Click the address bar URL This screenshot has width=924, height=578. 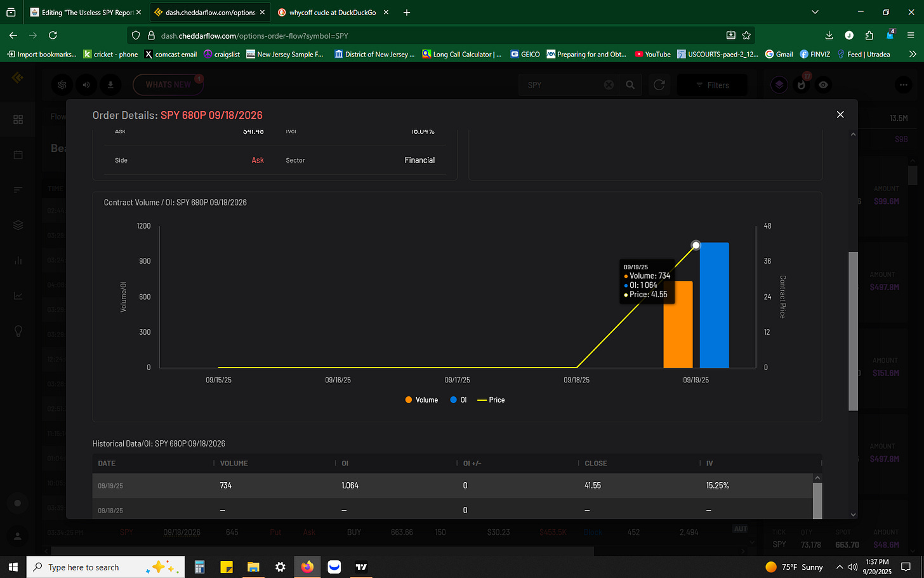254,36
